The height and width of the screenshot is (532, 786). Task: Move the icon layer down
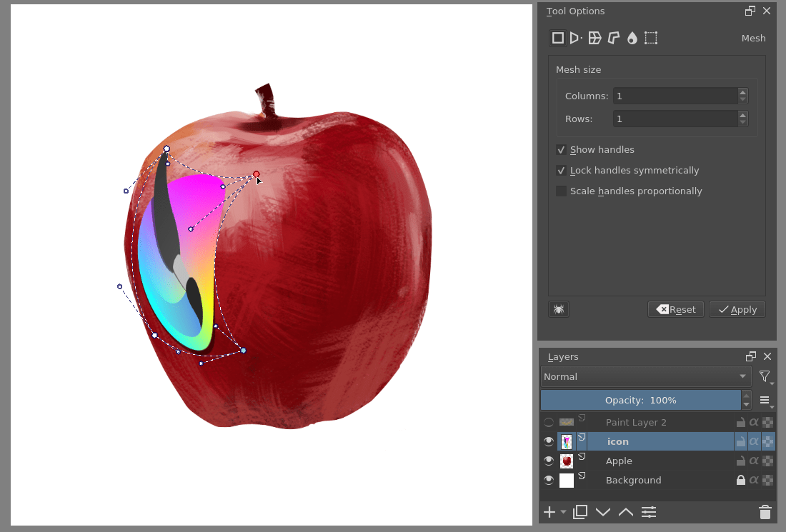(x=603, y=512)
